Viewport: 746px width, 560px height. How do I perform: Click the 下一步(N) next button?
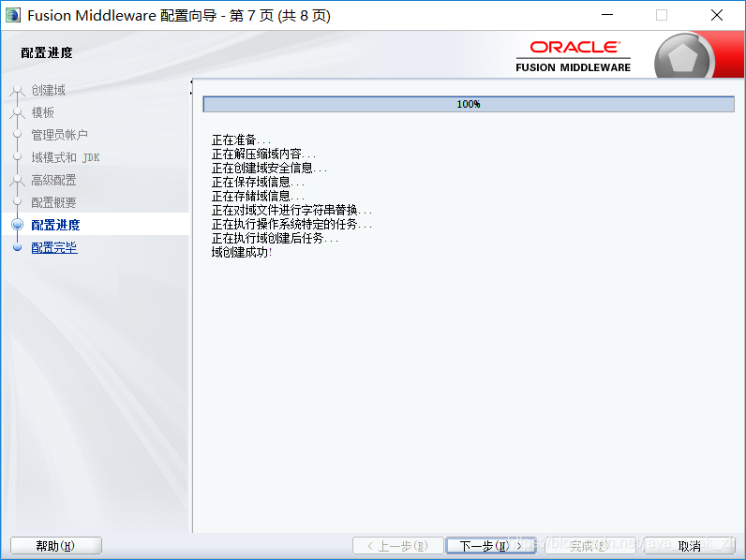pyautogui.click(x=491, y=546)
